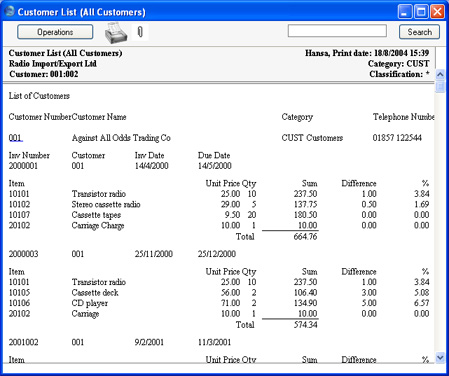
Task: Click the due date 14/5/2000
Action: click(x=214, y=166)
